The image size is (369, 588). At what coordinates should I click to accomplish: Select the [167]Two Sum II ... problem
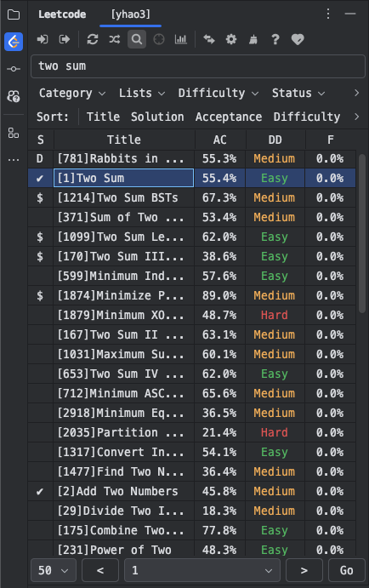(123, 334)
